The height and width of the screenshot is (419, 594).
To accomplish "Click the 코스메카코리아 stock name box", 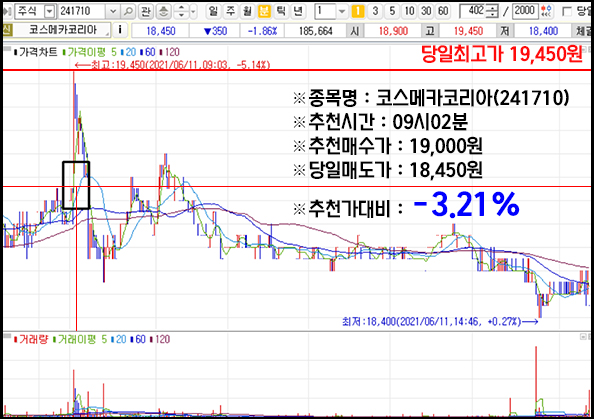I will point(63,30).
